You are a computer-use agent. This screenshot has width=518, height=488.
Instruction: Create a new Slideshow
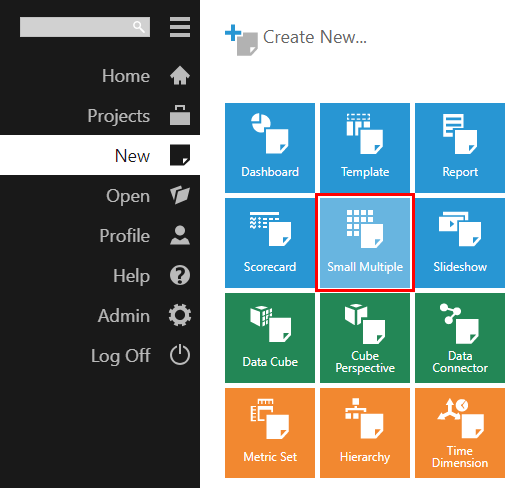click(460, 243)
